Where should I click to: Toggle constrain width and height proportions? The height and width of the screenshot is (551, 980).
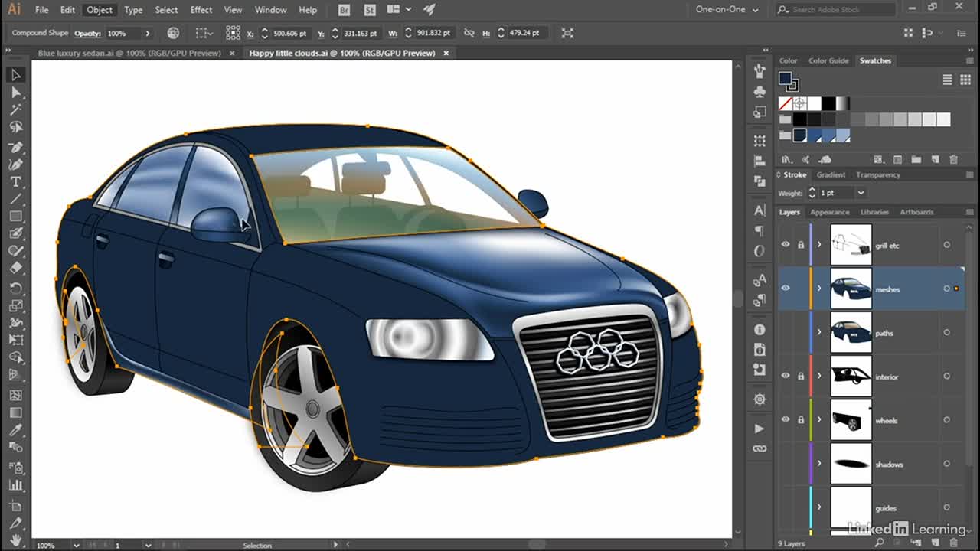coord(469,33)
